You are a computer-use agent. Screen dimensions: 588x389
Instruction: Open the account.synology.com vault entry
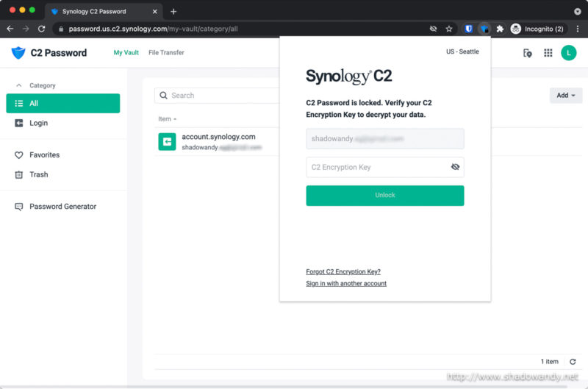(x=218, y=142)
